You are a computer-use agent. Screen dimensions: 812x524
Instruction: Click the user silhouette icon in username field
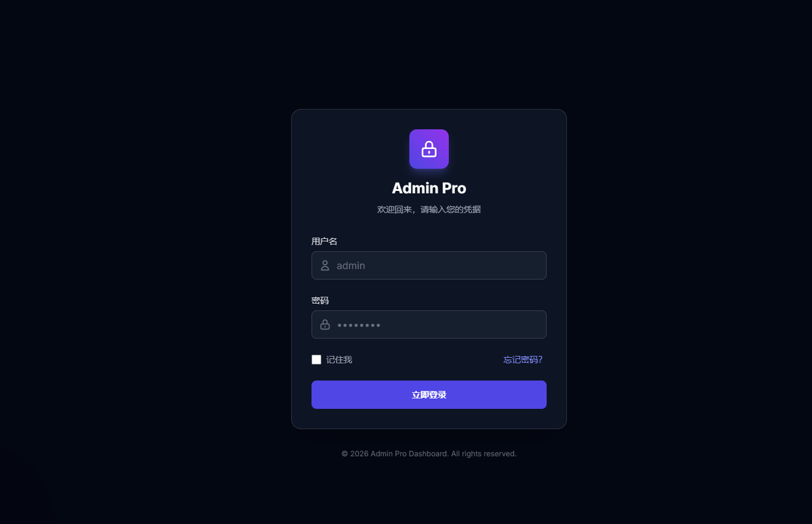click(325, 265)
